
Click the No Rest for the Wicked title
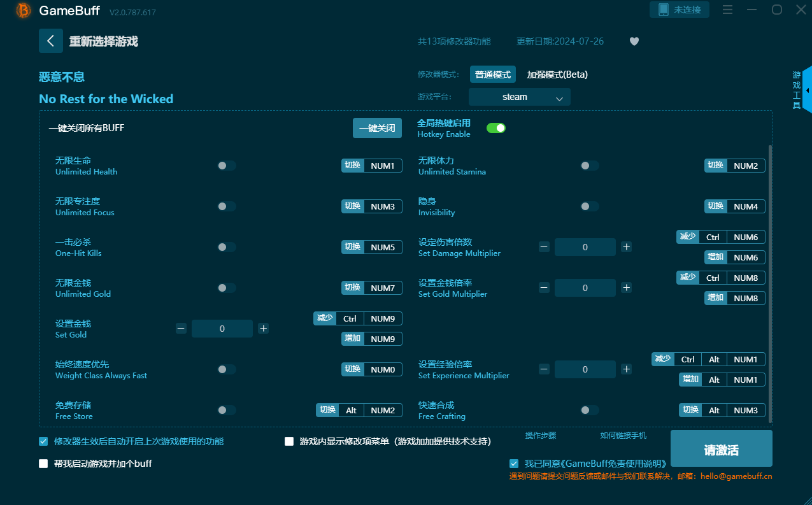point(106,99)
